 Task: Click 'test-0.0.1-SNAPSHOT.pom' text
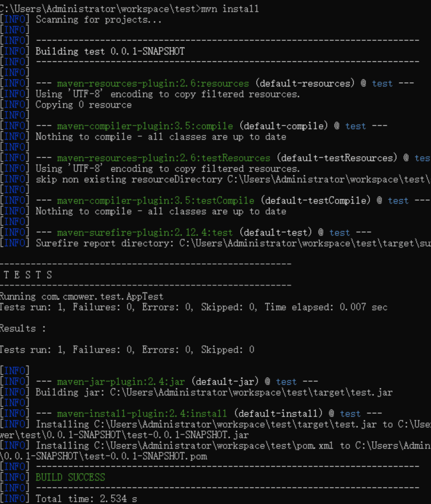(146, 456)
